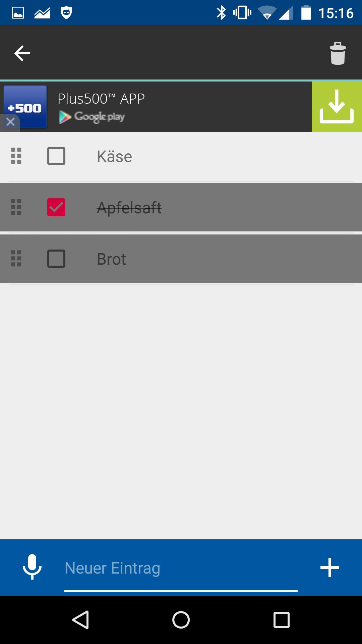Image resolution: width=362 pixels, height=644 pixels.
Task: Tap the drag handle beside Käse
Action: (x=16, y=156)
